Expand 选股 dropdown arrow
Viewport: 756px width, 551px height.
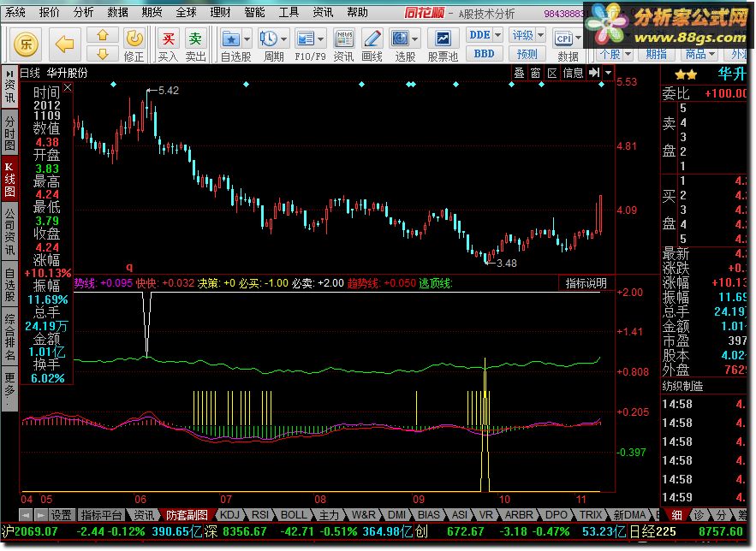pos(415,39)
